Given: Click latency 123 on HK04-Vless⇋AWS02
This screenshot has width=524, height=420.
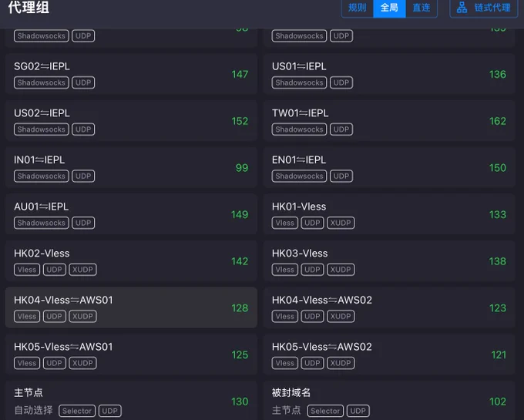Looking at the screenshot, I should pos(498,308).
